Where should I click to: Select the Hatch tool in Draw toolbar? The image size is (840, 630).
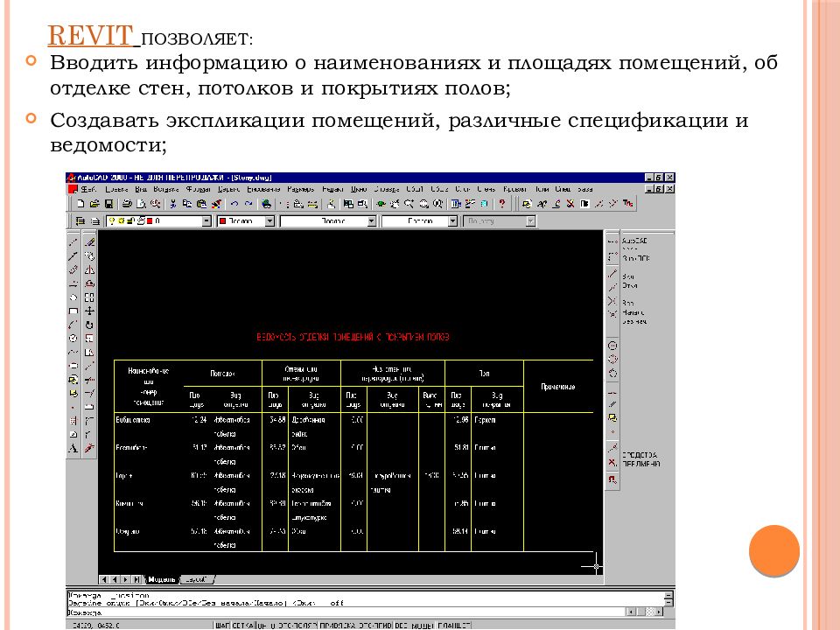tap(73, 421)
